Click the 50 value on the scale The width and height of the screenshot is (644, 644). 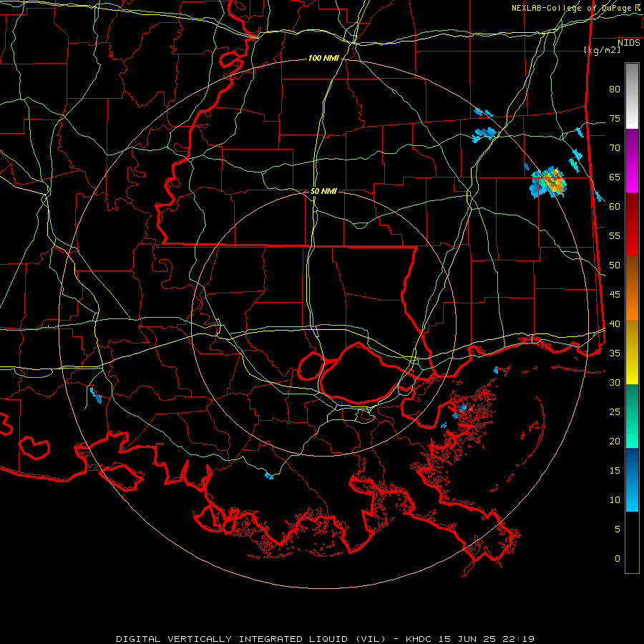pos(615,265)
